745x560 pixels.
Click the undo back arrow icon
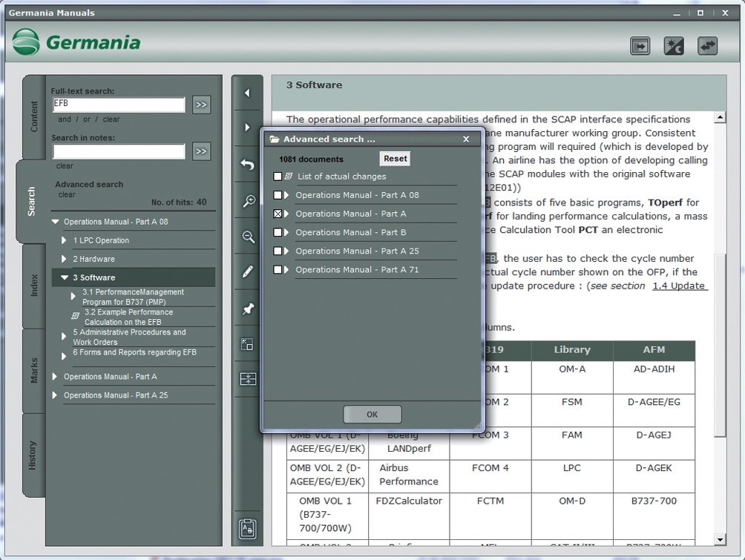click(248, 165)
